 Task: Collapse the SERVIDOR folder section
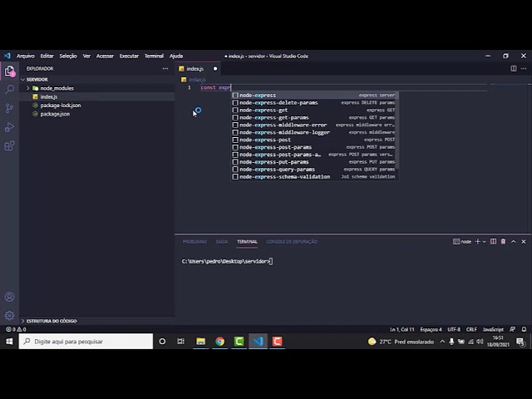[22, 80]
